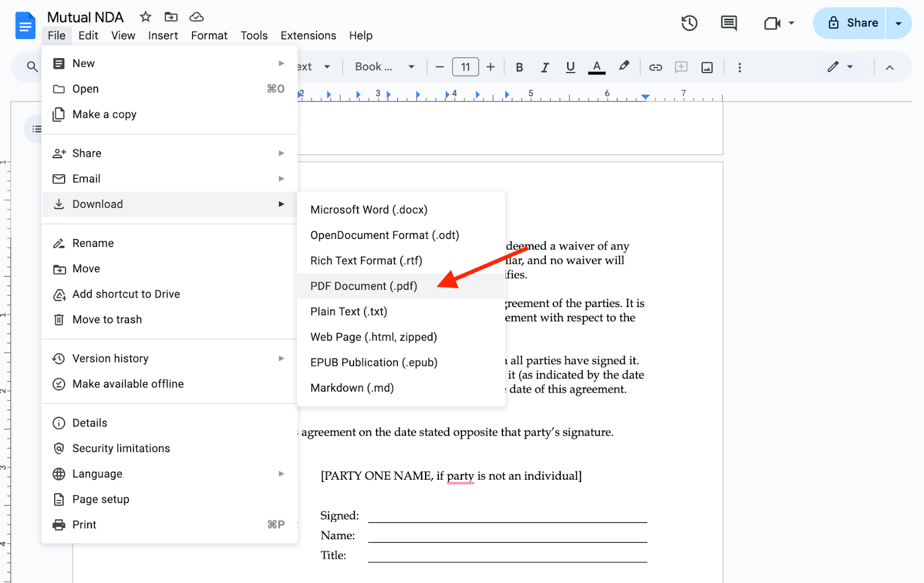Click the insert link icon
The height and width of the screenshot is (583, 924).
(655, 68)
